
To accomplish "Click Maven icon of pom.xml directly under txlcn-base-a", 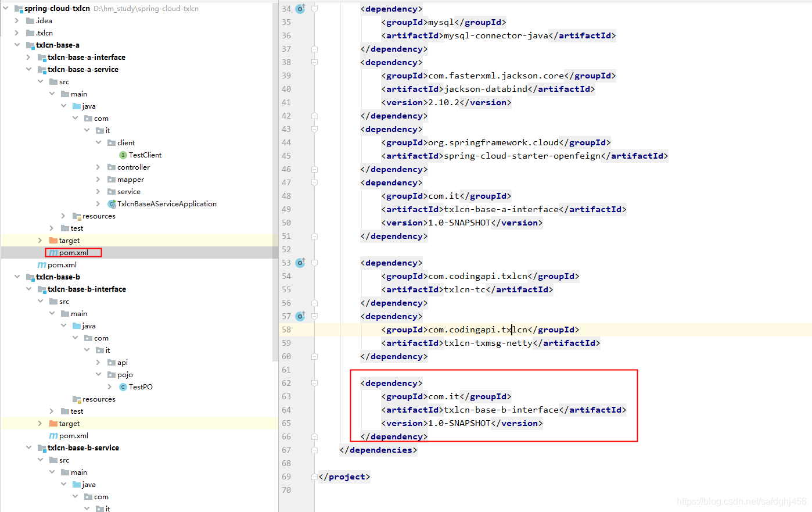I will click(x=42, y=265).
